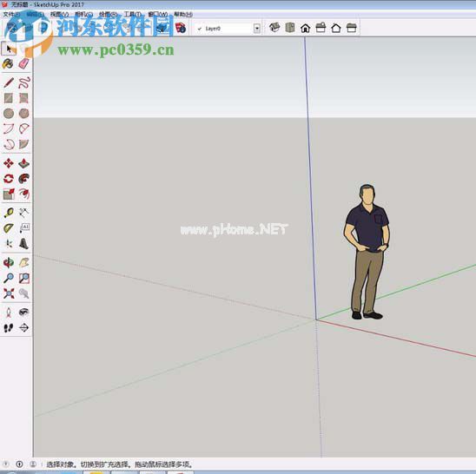Select the Section Plane tool
The height and width of the screenshot is (474, 476).
(24, 328)
